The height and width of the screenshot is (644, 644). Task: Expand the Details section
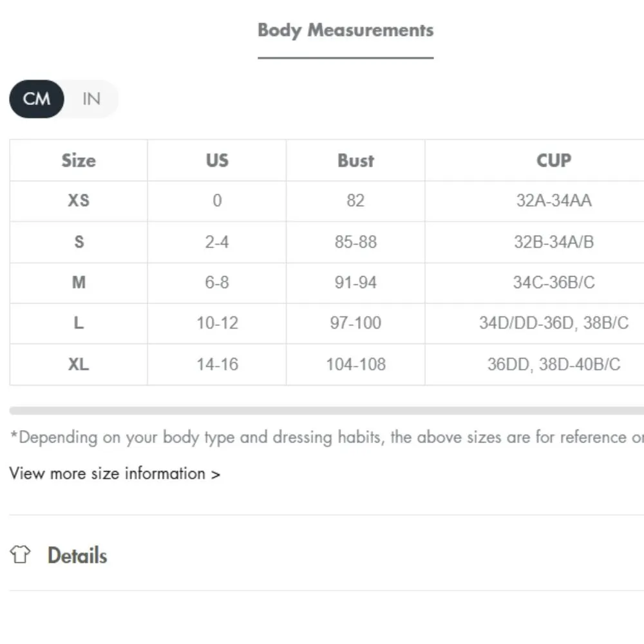[77, 555]
